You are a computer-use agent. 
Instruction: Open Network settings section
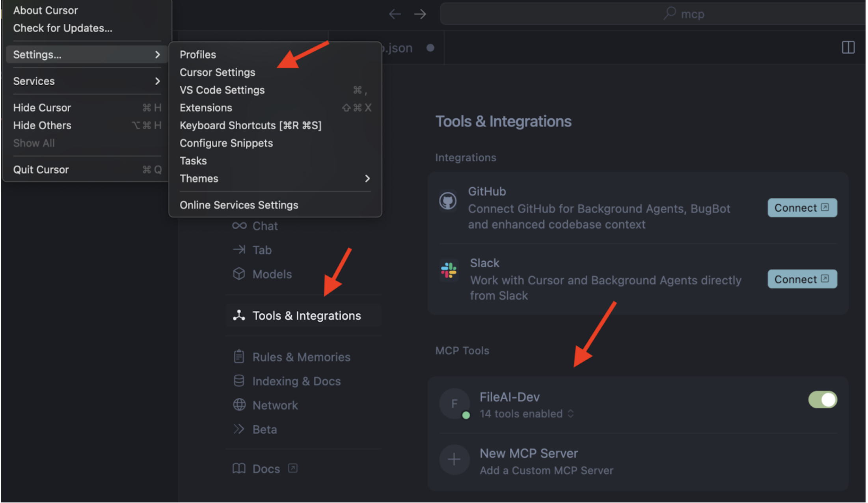(x=275, y=405)
